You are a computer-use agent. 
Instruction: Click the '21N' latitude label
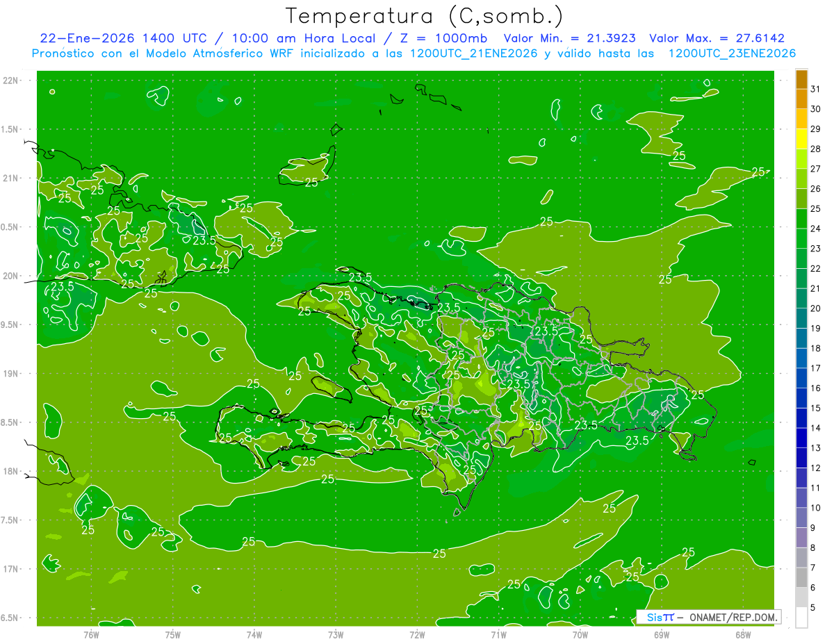(11, 178)
